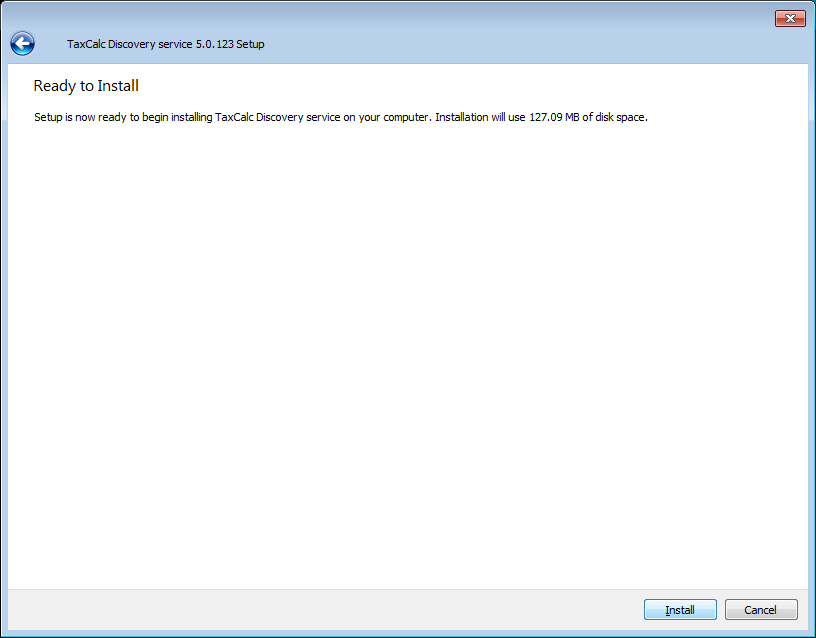Screen dimensions: 816x638
Task: Click the TaxCalc Discovery service Setup title
Action: click(x=165, y=44)
